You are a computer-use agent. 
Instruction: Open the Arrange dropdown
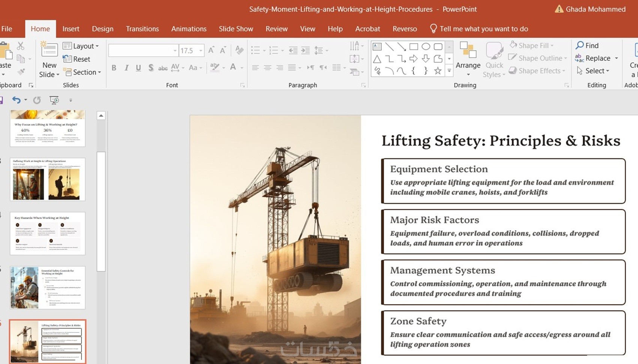(x=468, y=59)
